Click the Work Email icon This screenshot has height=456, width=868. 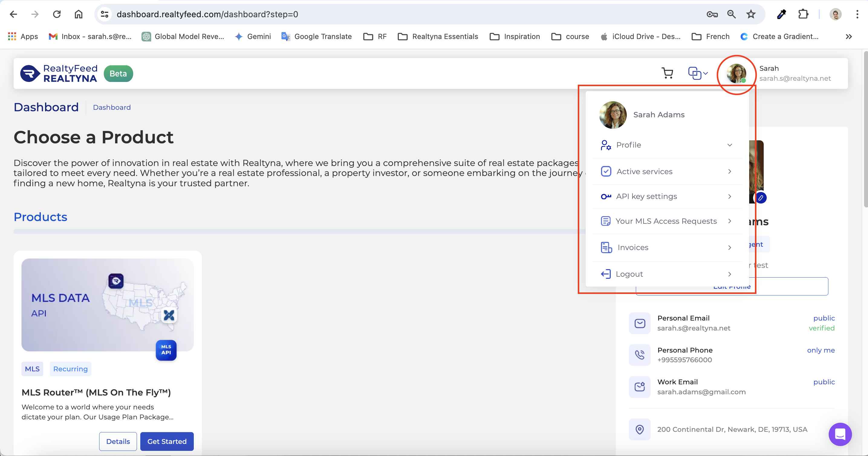pyautogui.click(x=639, y=387)
